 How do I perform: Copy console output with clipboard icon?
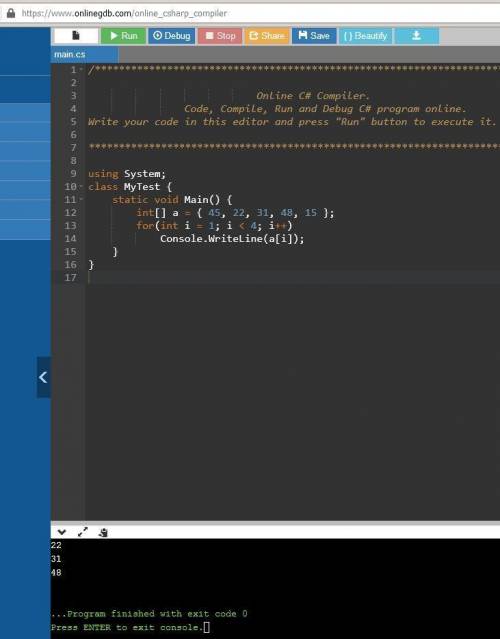pyautogui.click(x=103, y=532)
